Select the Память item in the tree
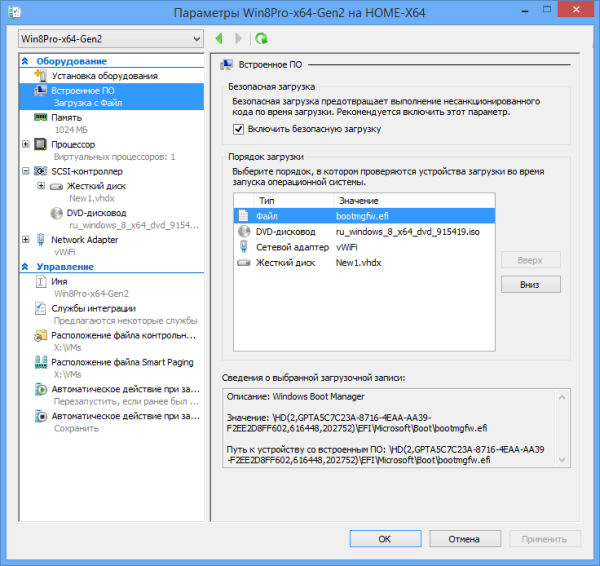This screenshot has width=600, height=566. click(66, 117)
